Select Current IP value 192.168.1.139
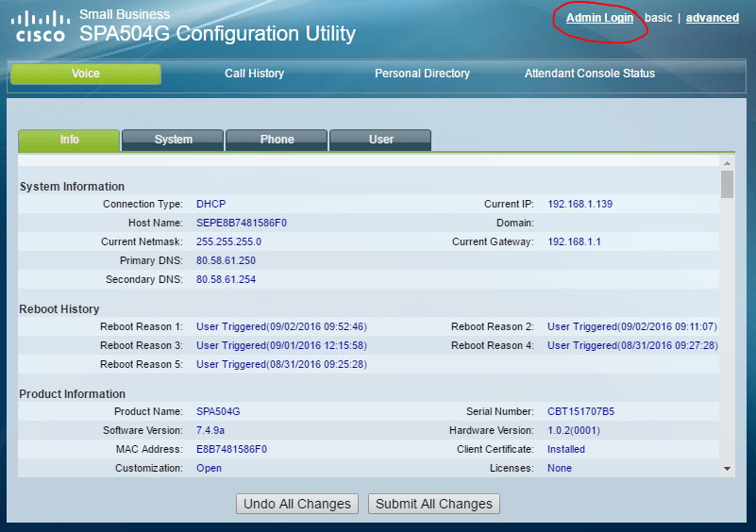The height and width of the screenshot is (532, 756). point(580,205)
